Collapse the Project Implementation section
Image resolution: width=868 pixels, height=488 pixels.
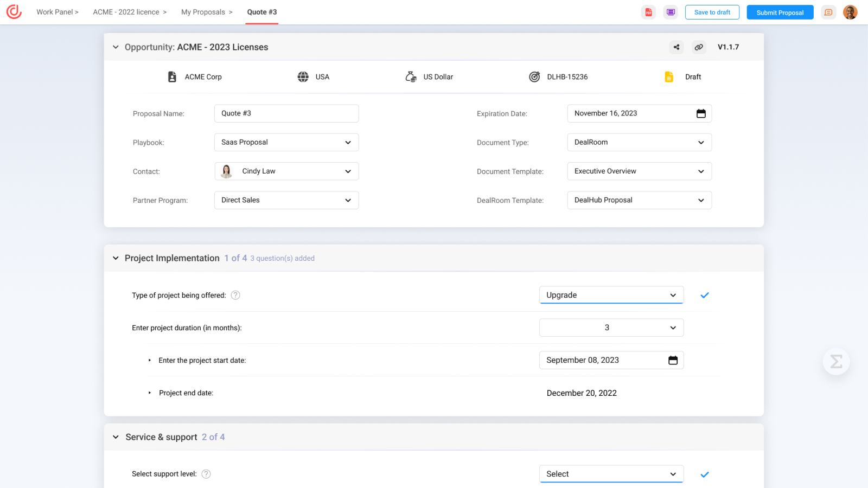pos(116,258)
